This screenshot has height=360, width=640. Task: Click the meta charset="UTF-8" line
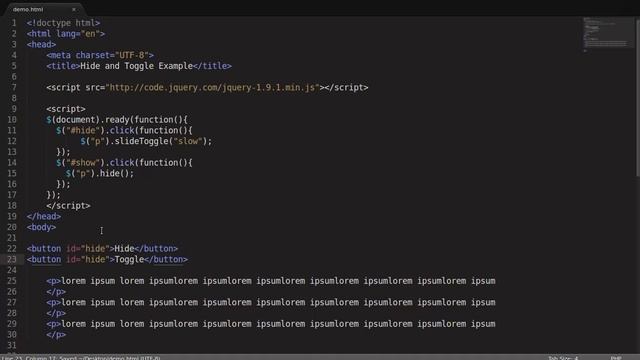click(100, 55)
